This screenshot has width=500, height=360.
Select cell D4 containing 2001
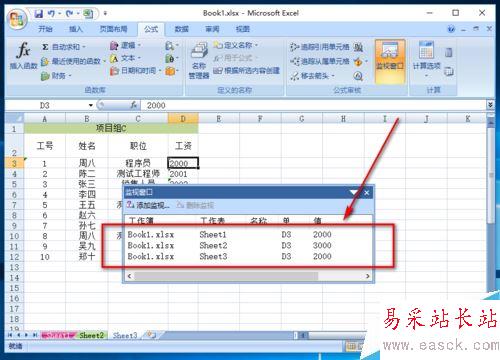[x=183, y=174]
